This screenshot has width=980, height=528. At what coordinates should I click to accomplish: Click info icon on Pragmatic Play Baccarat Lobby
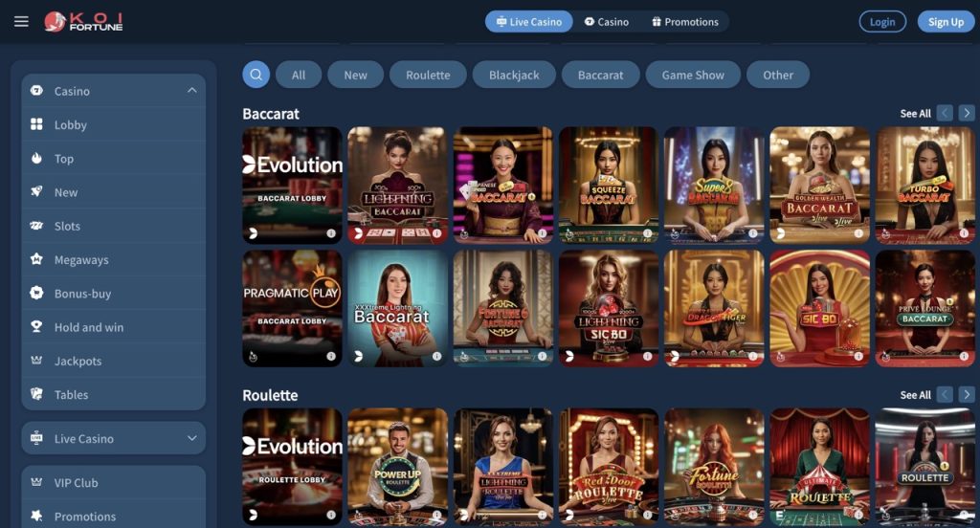coord(331,356)
